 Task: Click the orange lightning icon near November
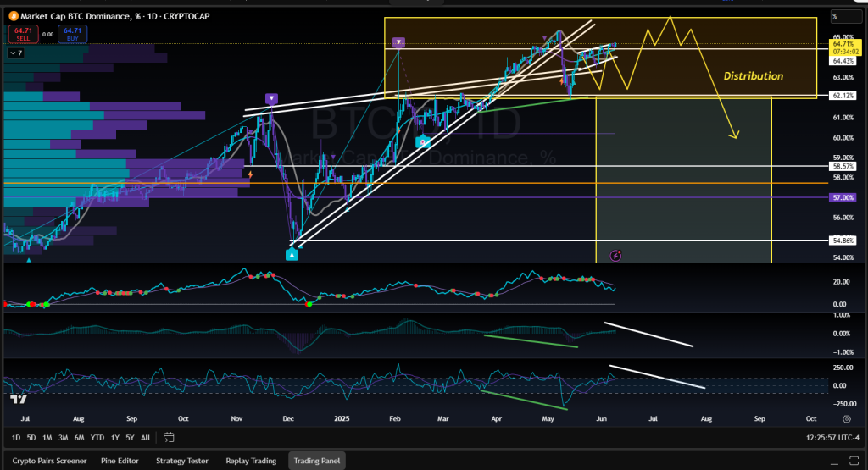251,174
